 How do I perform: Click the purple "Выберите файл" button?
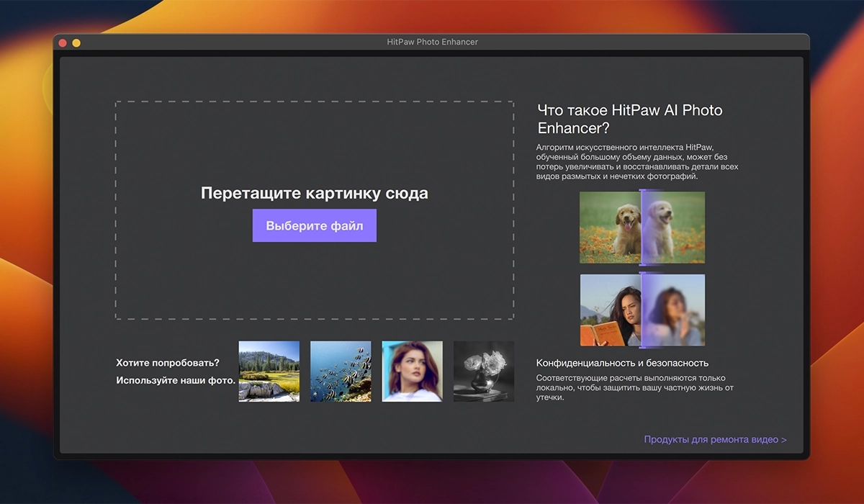coord(314,226)
